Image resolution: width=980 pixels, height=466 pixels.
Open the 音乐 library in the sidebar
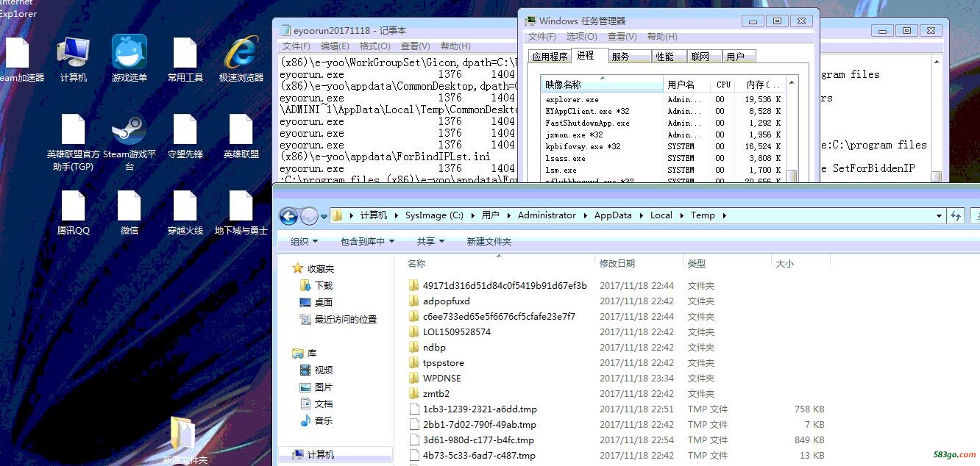pos(317,420)
